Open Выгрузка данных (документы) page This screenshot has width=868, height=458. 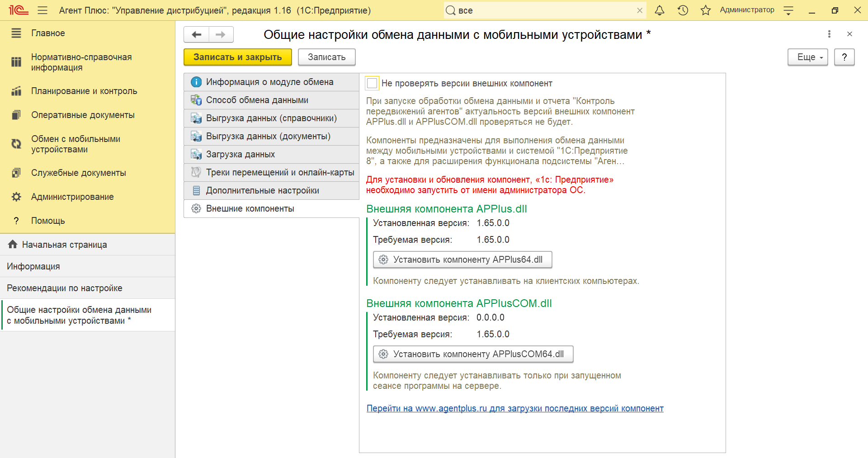click(271, 136)
